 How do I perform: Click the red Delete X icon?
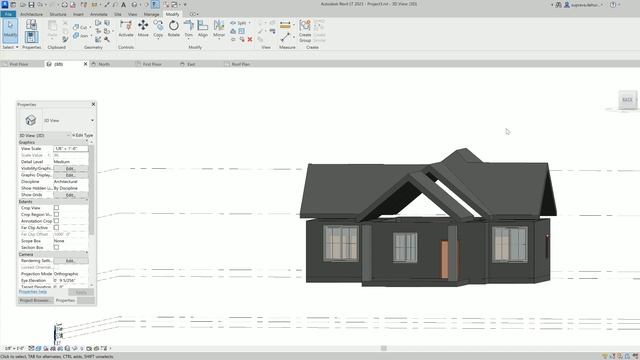pyautogui.click(x=250, y=40)
